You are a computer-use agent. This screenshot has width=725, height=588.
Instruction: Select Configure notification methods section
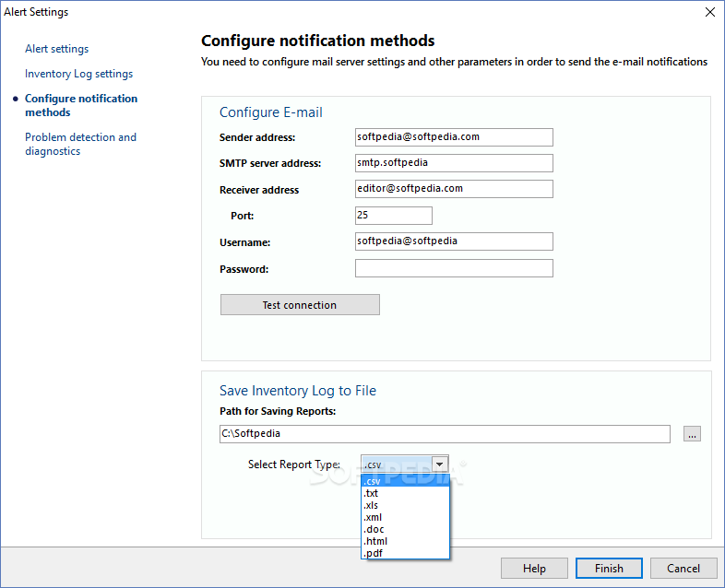pyautogui.click(x=81, y=105)
